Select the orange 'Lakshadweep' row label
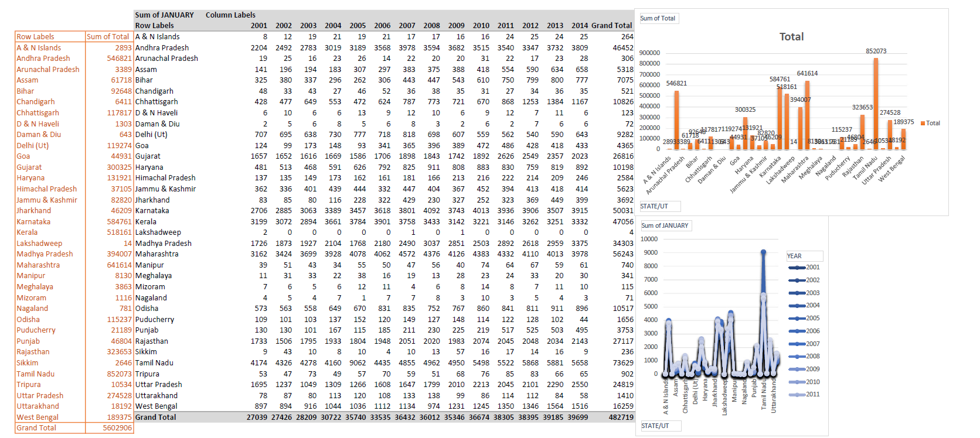The height and width of the screenshot is (438, 980). (x=39, y=243)
